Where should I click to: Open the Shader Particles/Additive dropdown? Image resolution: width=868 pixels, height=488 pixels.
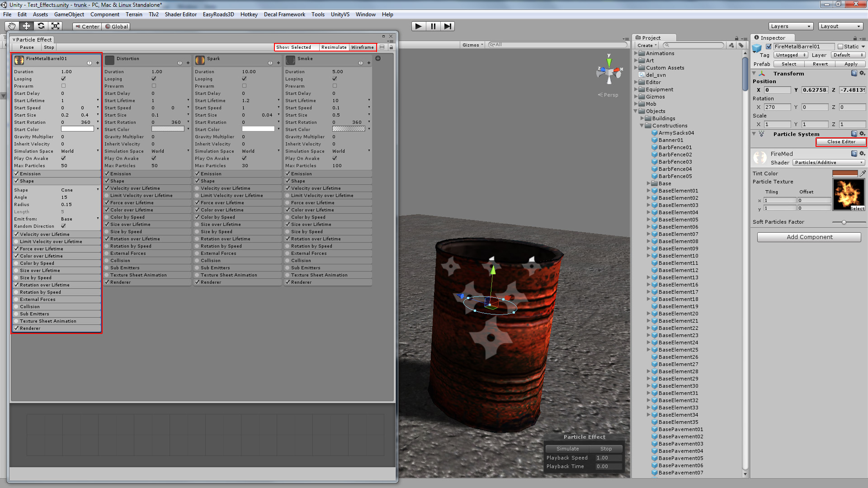pos(829,163)
